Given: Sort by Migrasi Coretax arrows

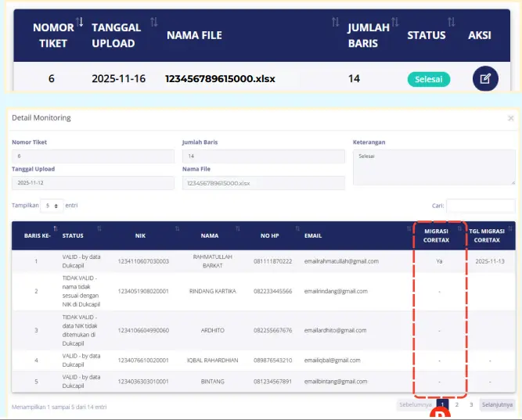Looking at the screenshot, I should pyautogui.click(x=459, y=228).
